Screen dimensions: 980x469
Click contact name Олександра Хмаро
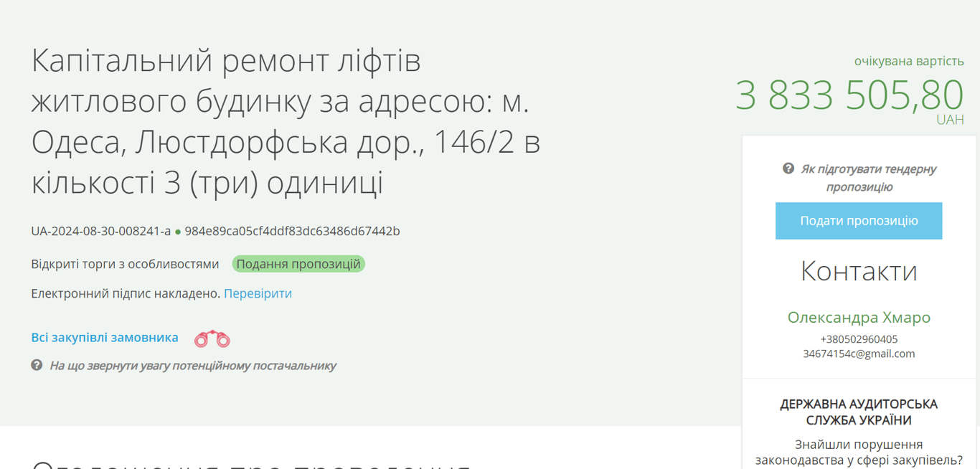[858, 317]
